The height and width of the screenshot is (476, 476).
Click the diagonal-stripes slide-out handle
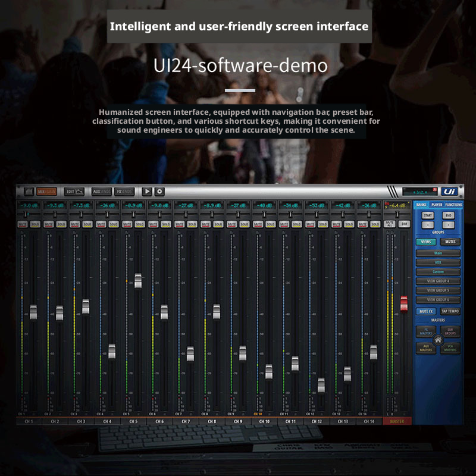393,192
